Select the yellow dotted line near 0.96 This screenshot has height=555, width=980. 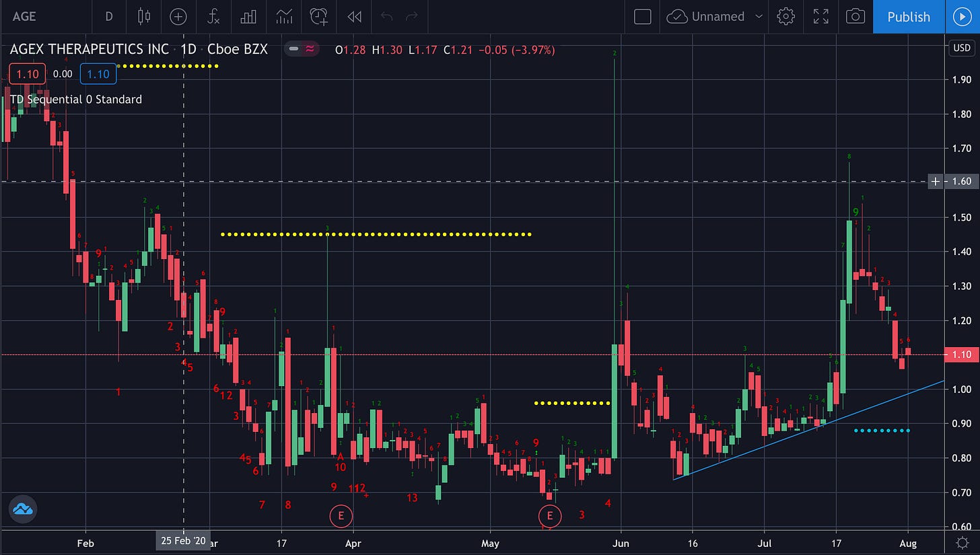click(572, 403)
